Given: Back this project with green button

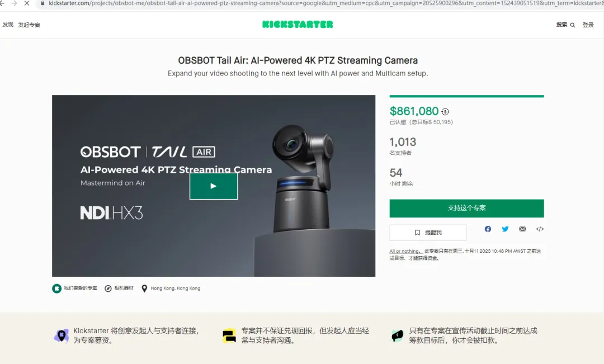Looking at the screenshot, I should (466, 209).
